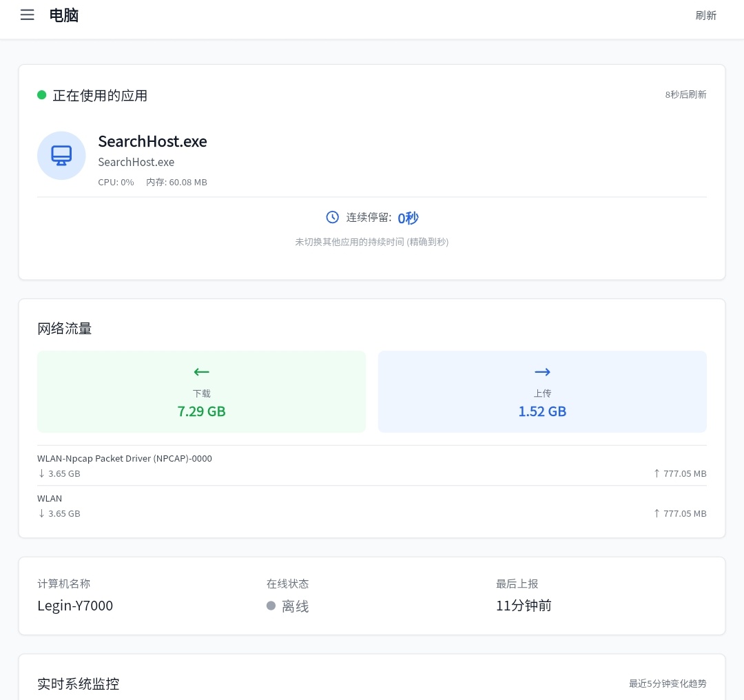Viewport: 744px width, 700px height.
Task: Click the SearchHost.exe bold title
Action: pyautogui.click(x=152, y=141)
